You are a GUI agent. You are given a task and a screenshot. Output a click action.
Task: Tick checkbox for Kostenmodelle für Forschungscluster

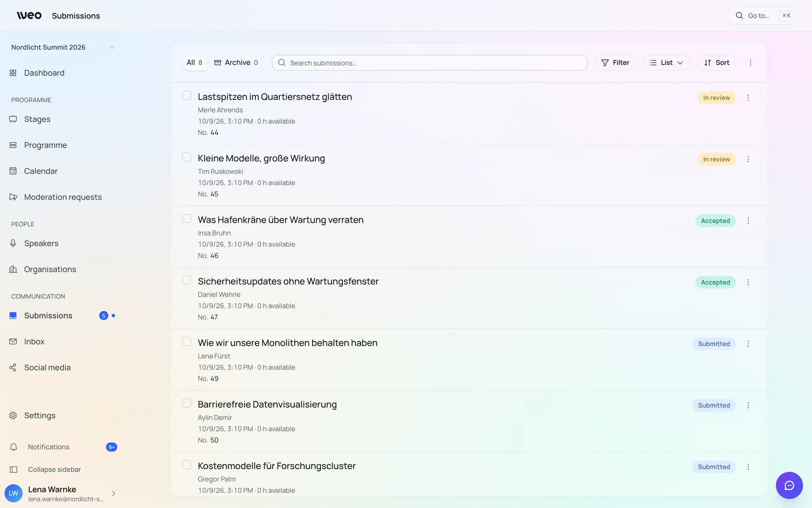(x=186, y=465)
